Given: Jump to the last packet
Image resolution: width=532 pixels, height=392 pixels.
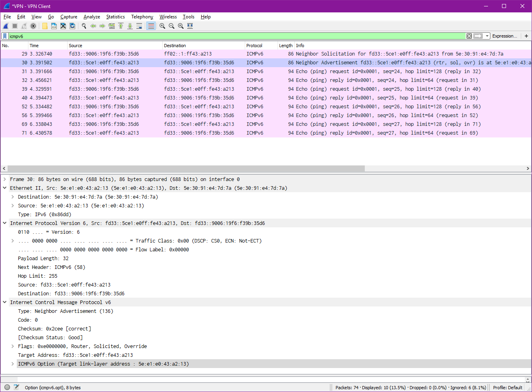Looking at the screenshot, I should pos(130,26).
